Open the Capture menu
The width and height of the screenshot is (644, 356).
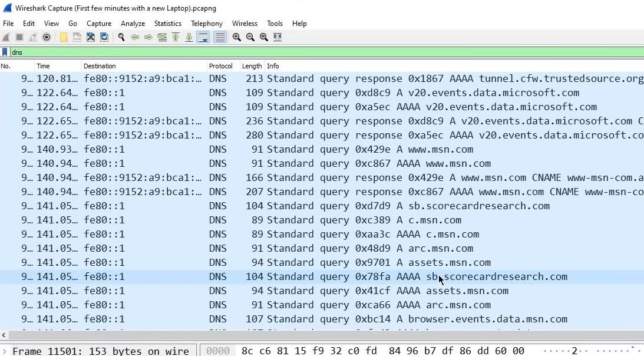coord(99,24)
